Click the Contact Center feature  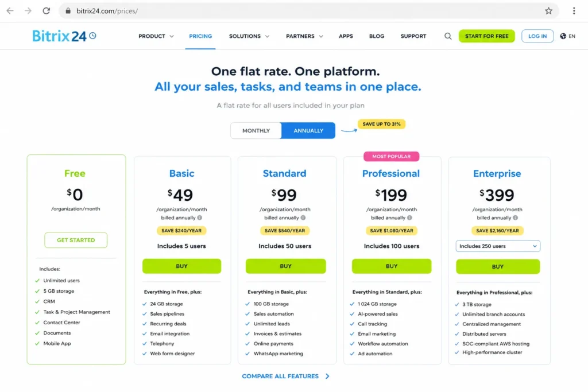61,323
